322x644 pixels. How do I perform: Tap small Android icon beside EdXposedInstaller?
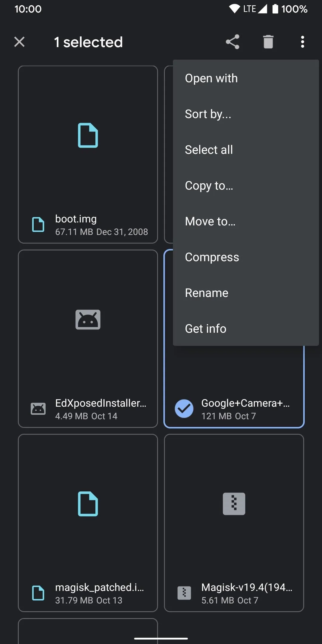click(38, 409)
